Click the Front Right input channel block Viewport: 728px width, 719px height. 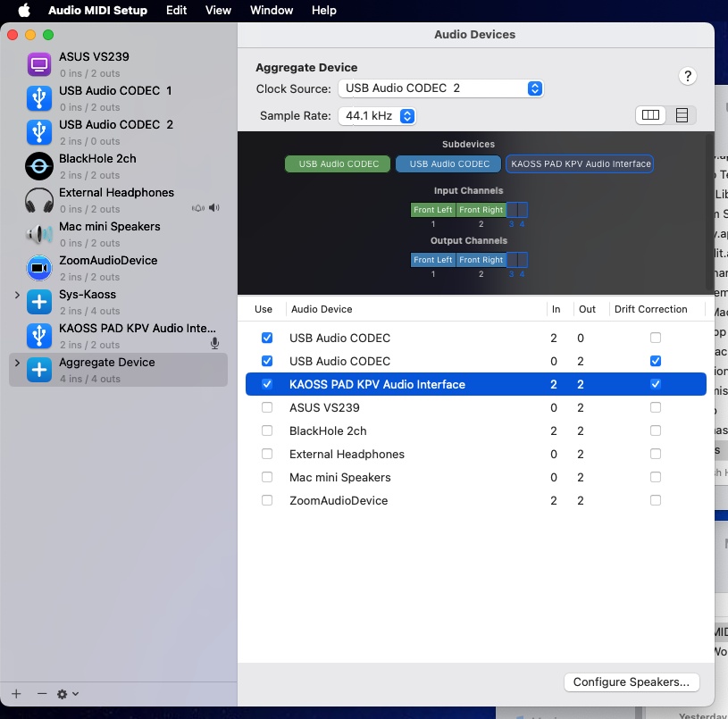coord(481,210)
